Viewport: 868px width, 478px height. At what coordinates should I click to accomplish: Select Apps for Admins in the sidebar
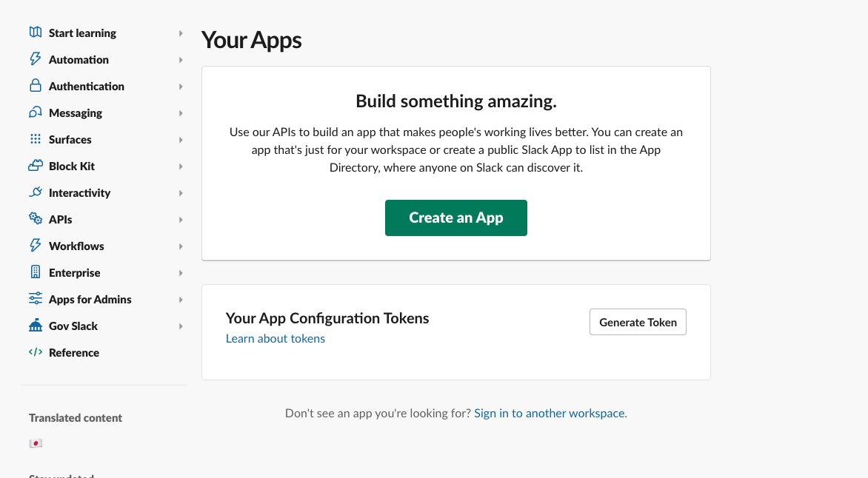(90, 299)
